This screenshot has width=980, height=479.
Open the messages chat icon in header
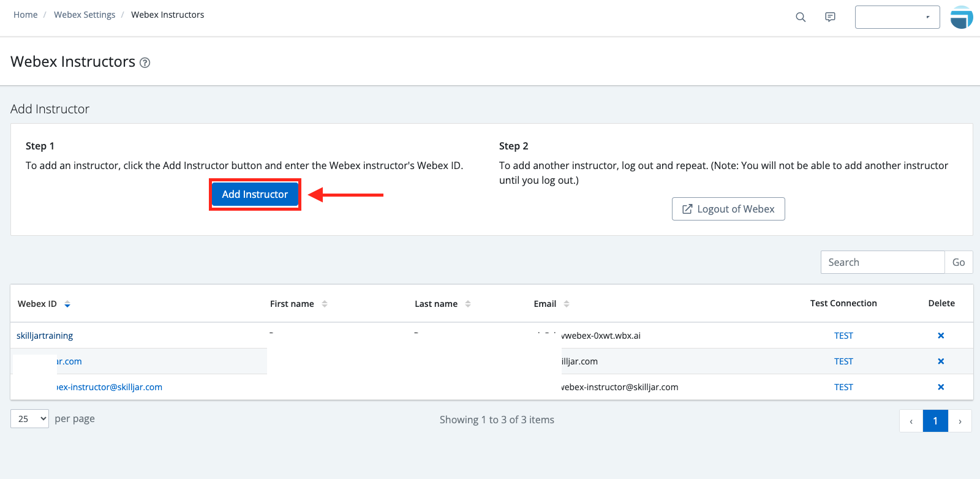(x=830, y=17)
